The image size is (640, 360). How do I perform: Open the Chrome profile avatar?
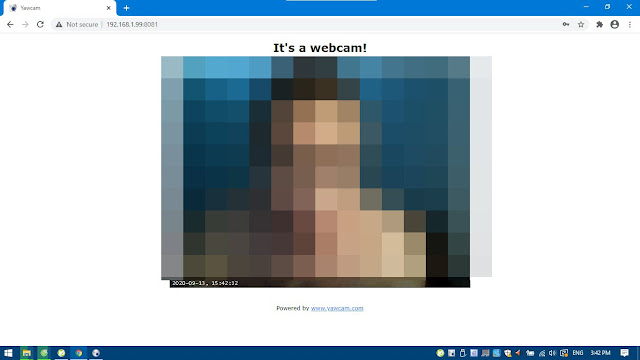click(x=615, y=24)
